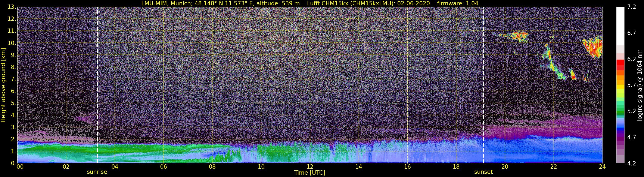The width and height of the screenshot is (644, 177).
Task: Click the height axis tick '4.'
Action: 13,115
